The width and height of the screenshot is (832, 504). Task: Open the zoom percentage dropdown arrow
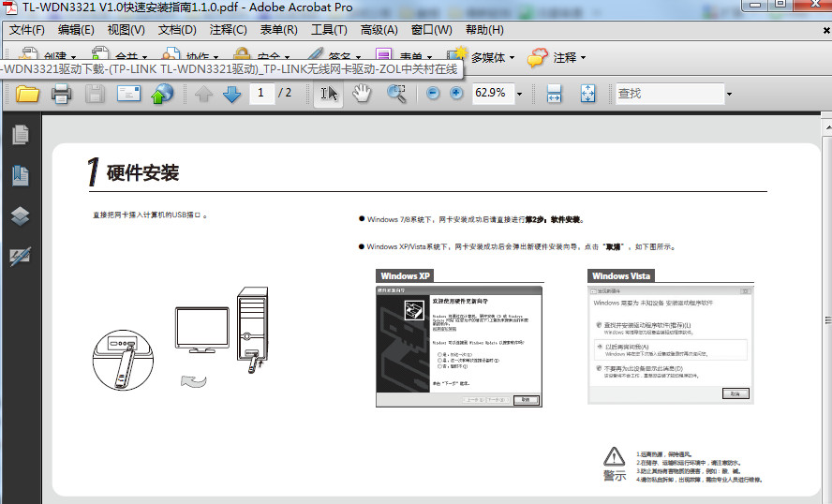point(519,94)
